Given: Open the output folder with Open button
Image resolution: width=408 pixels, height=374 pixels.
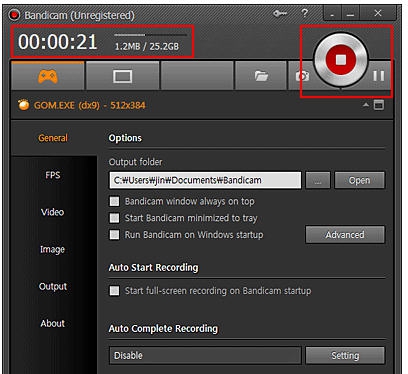Looking at the screenshot, I should [x=359, y=180].
